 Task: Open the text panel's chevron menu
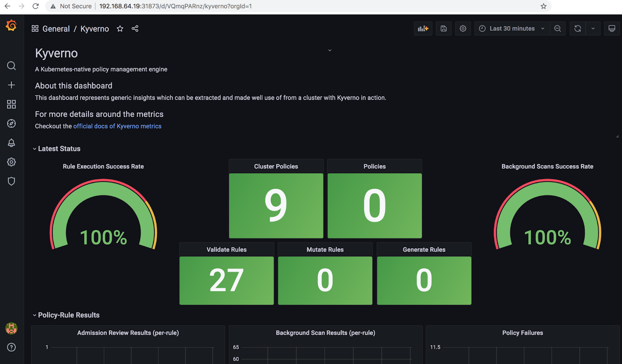click(330, 51)
